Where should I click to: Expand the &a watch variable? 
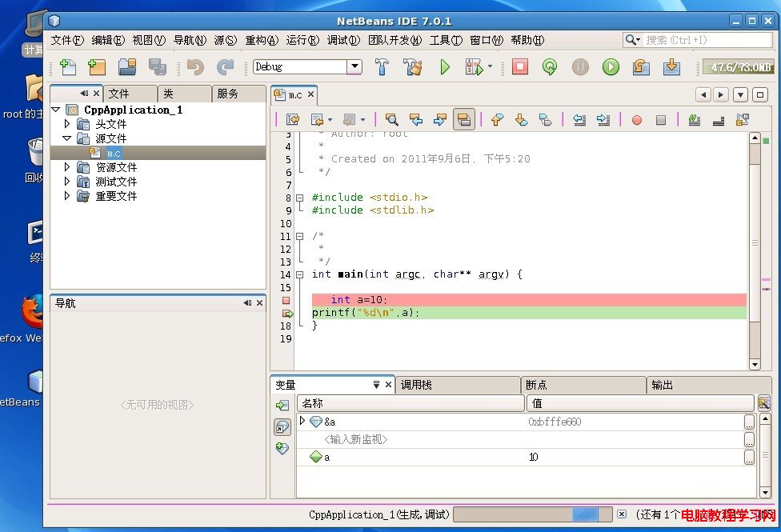coord(302,421)
